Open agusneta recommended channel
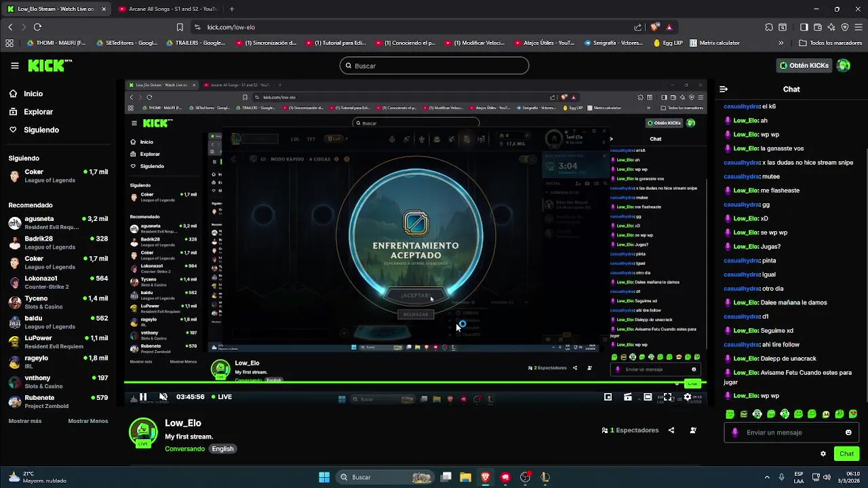 tap(58, 223)
